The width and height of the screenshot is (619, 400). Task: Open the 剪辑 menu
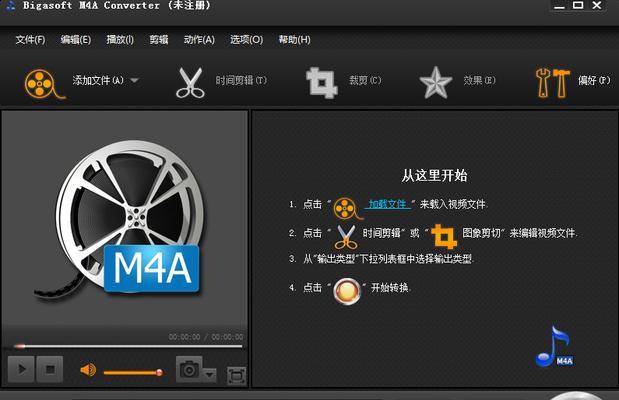(x=159, y=39)
